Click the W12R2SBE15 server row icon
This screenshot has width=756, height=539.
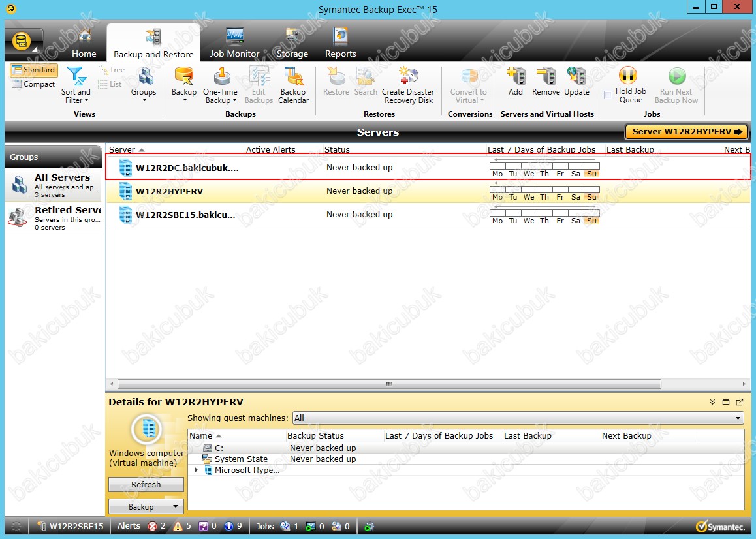point(125,214)
